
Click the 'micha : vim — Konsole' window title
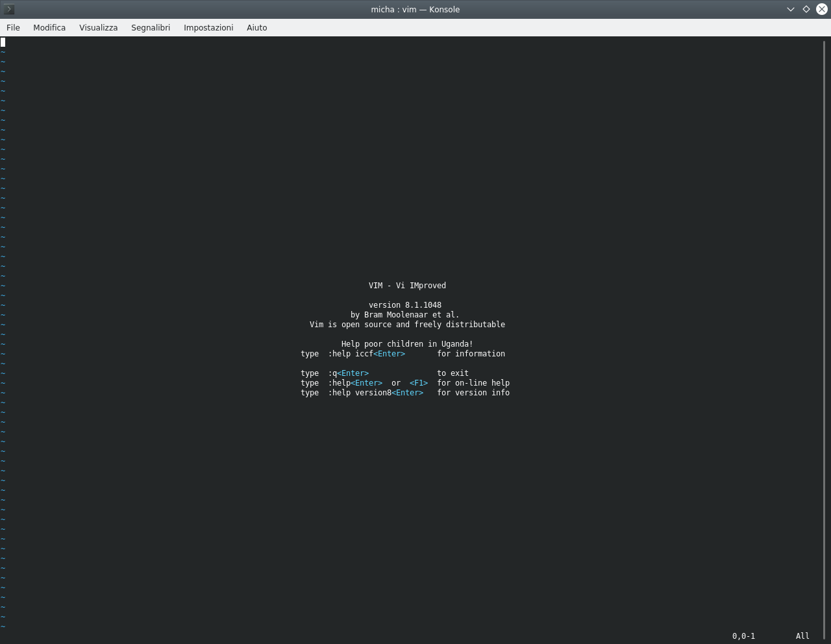click(x=415, y=9)
